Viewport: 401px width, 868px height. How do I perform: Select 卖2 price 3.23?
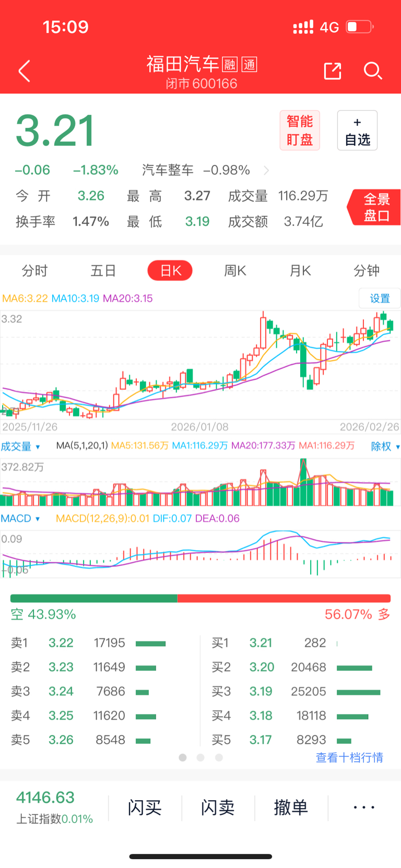pyautogui.click(x=61, y=667)
